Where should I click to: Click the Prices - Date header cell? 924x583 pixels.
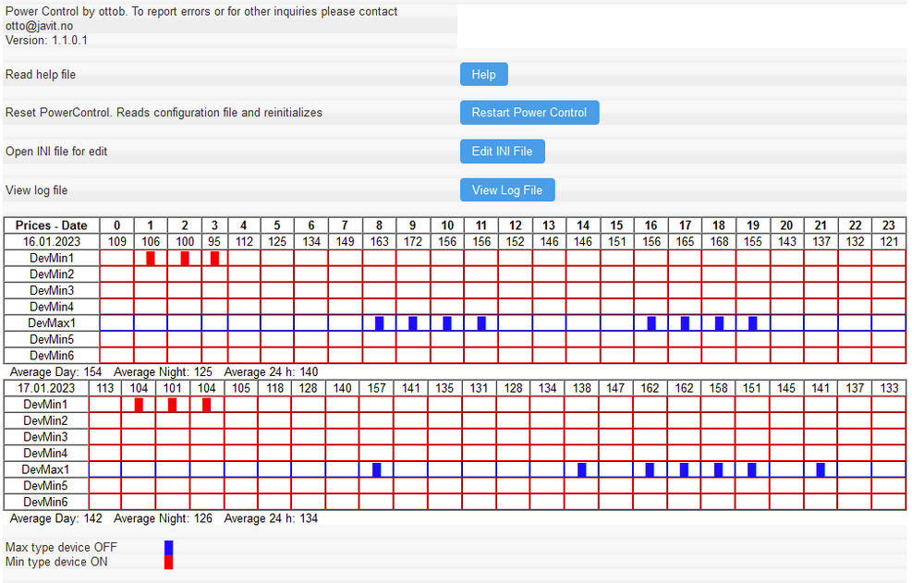[x=52, y=225]
